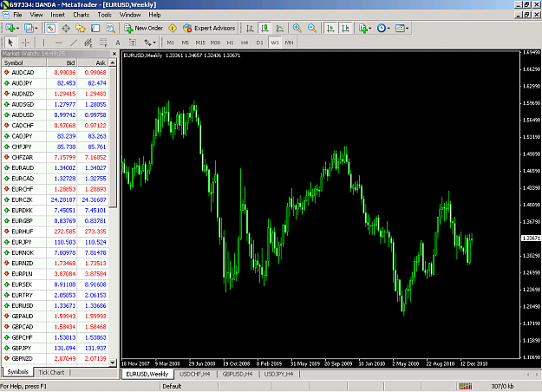Viewport: 542px width, 392px height.
Task: Switch timeframe to M1
Action: click(x=171, y=42)
